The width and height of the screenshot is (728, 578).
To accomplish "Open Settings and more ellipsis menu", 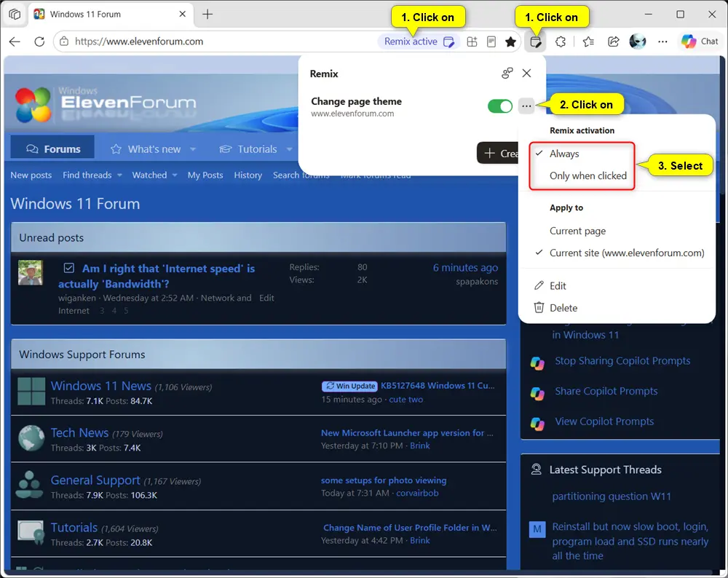I will point(662,41).
